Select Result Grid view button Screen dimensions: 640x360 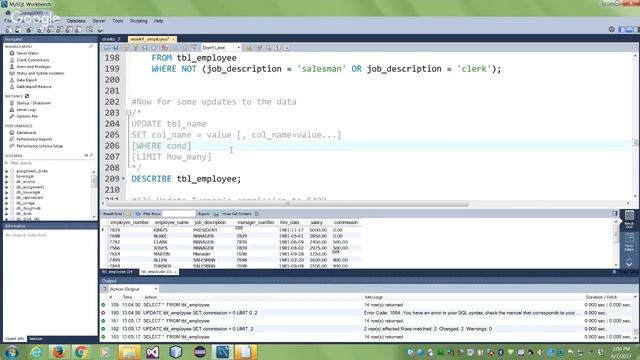629,219
